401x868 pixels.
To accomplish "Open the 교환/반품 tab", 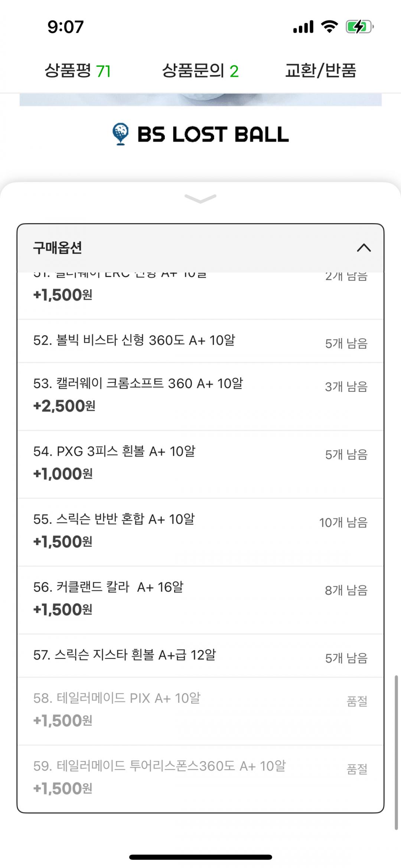I will point(320,71).
